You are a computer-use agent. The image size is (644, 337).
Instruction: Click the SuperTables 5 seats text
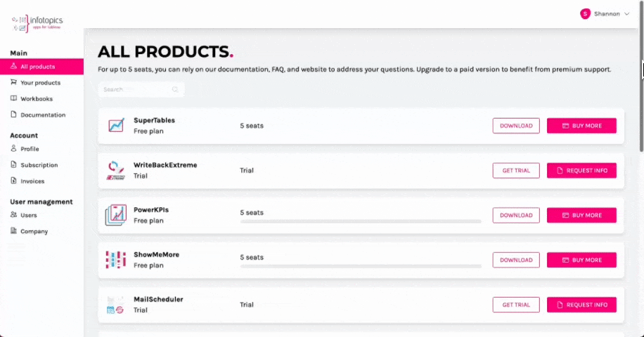coord(252,126)
